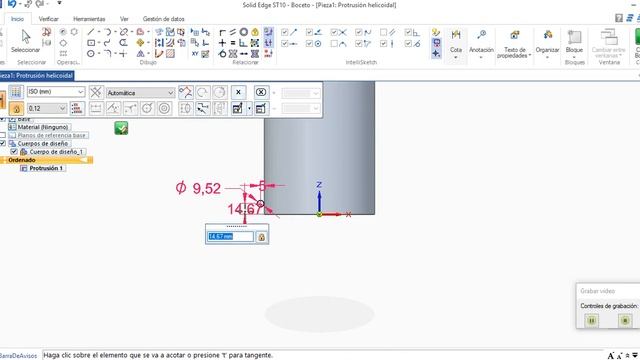Screen dimensions: 640x360
Task: Stop the video recording
Action: [625, 320]
